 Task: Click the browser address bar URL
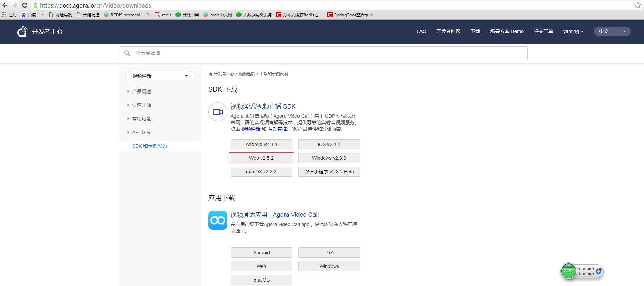[x=95, y=5]
